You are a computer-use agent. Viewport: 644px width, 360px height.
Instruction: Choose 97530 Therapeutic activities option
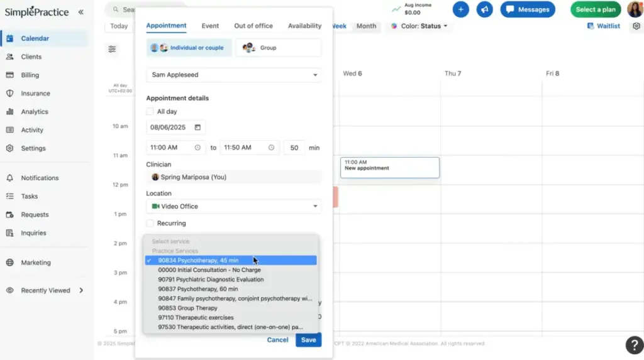[231, 327]
